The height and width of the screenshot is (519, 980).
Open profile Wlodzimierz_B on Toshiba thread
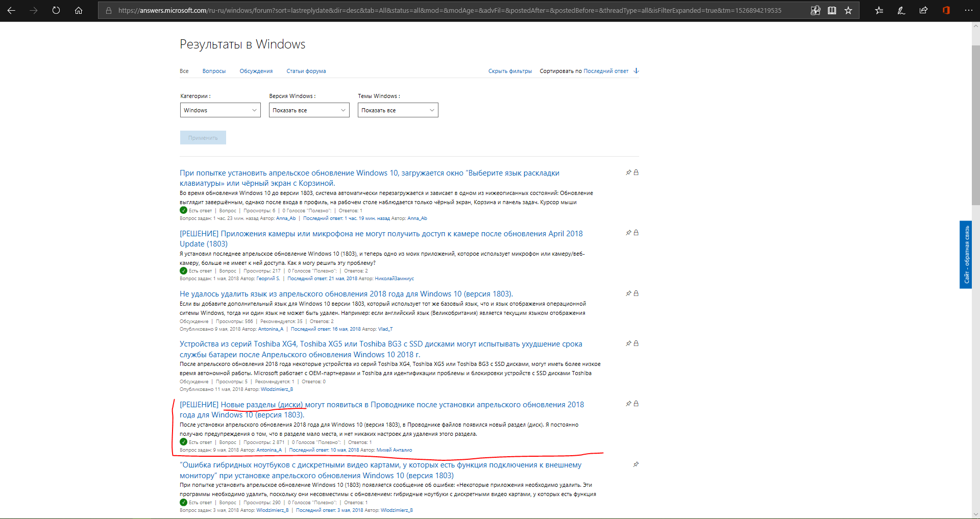click(277, 389)
